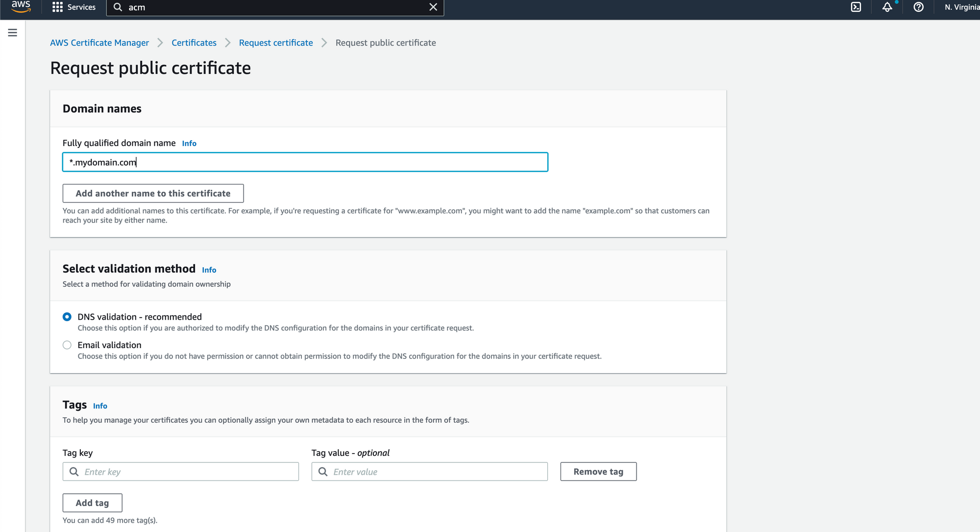Open the N. Virginia region selector

pos(962,7)
